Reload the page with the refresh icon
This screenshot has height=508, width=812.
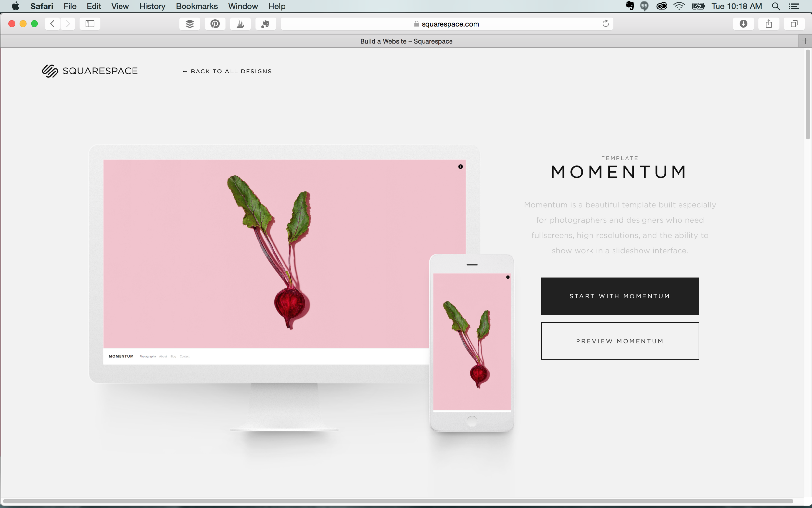[605, 23]
